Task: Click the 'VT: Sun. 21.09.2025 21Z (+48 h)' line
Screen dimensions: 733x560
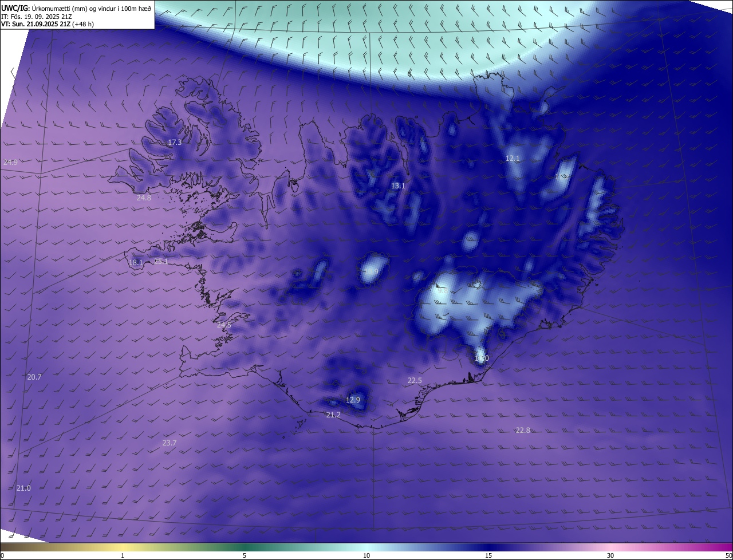Action: pyautogui.click(x=47, y=24)
